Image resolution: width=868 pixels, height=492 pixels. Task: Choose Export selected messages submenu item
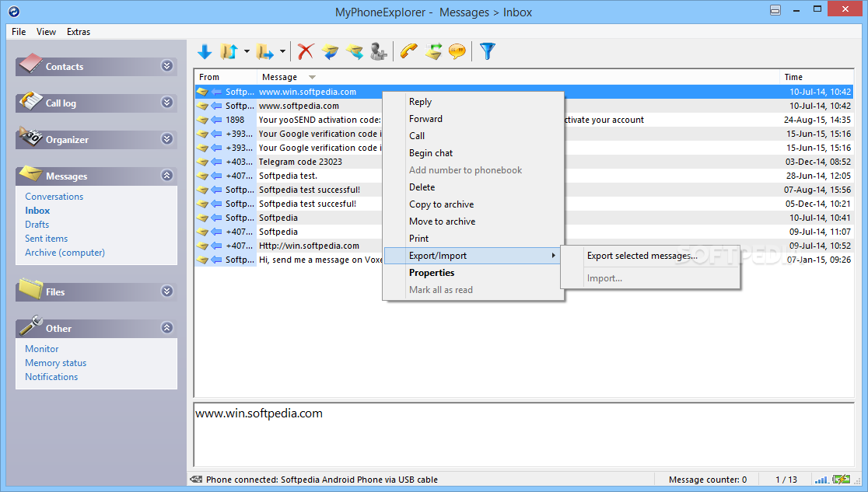coord(650,256)
